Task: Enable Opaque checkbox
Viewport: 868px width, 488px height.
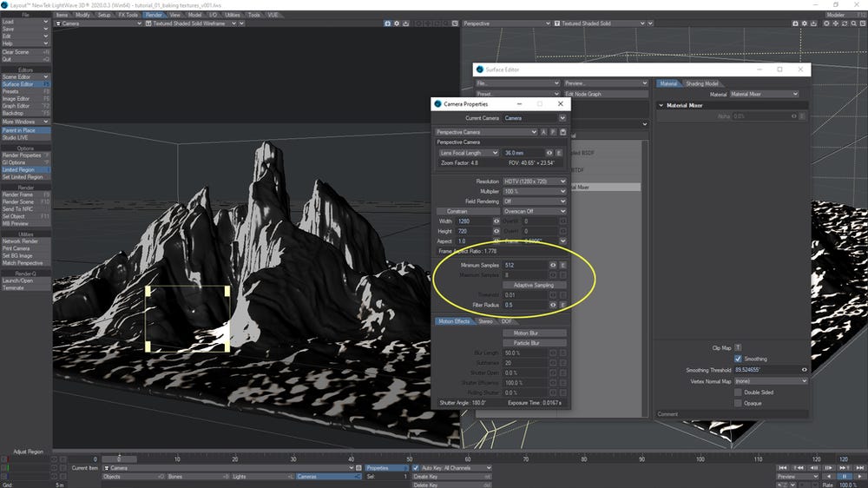Action: point(738,403)
